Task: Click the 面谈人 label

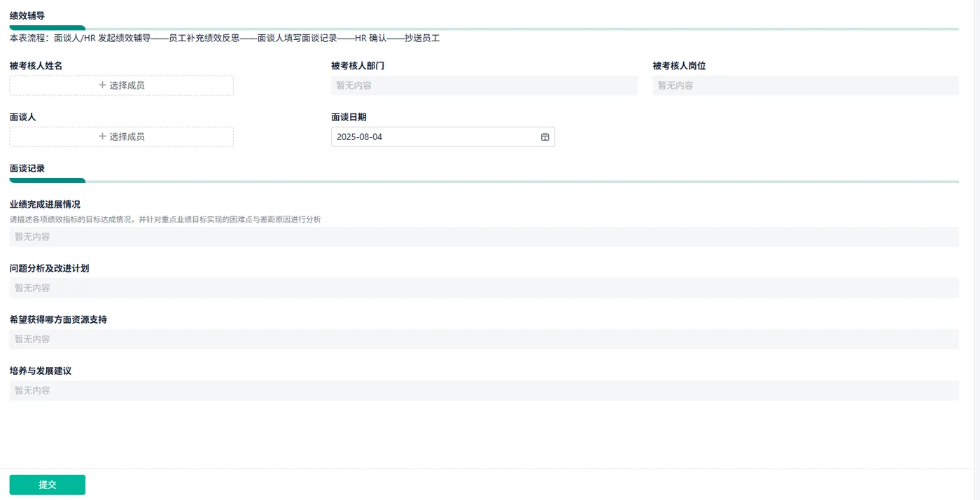Action: tap(23, 117)
